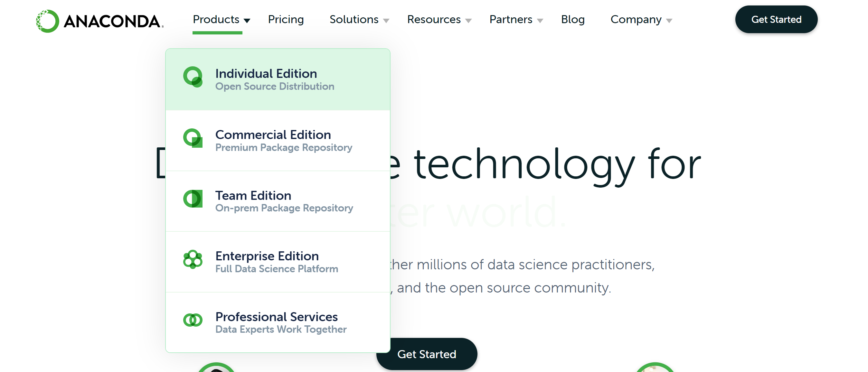
Task: Click the Products dropdown arrow
Action: 247,21
